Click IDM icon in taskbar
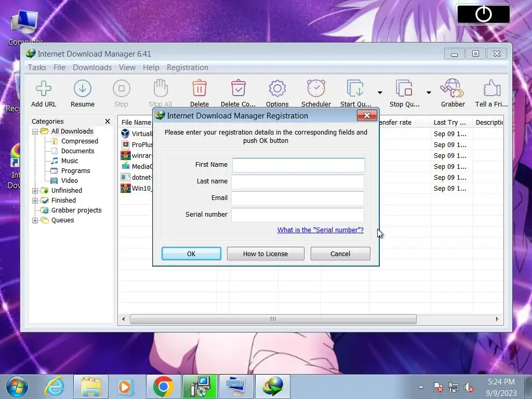The width and height of the screenshot is (532, 399). [x=272, y=387]
